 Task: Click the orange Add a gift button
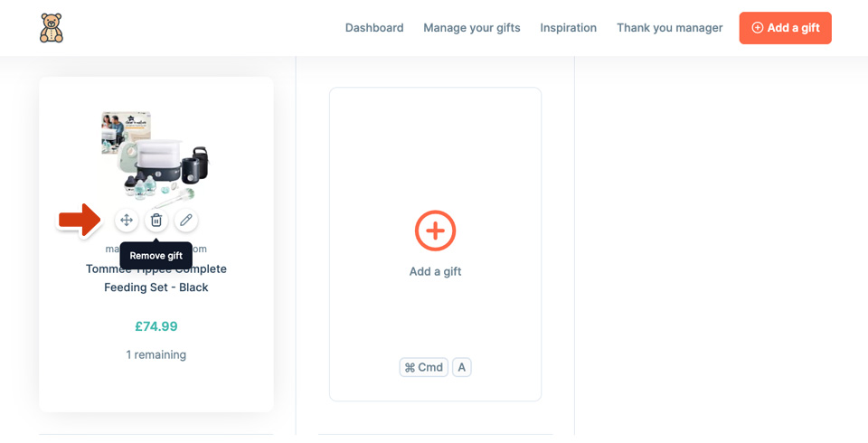click(785, 28)
